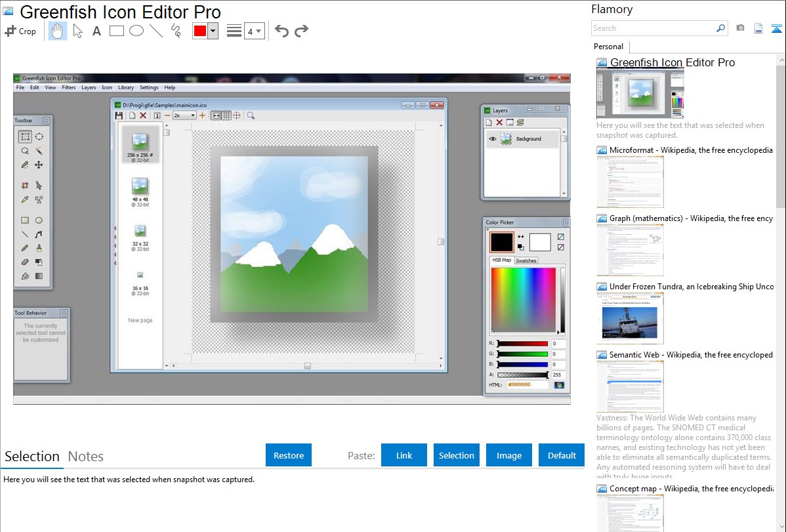This screenshot has width=786, height=532.
Task: Pick the rectangle annotation shape tool
Action: 116,31
